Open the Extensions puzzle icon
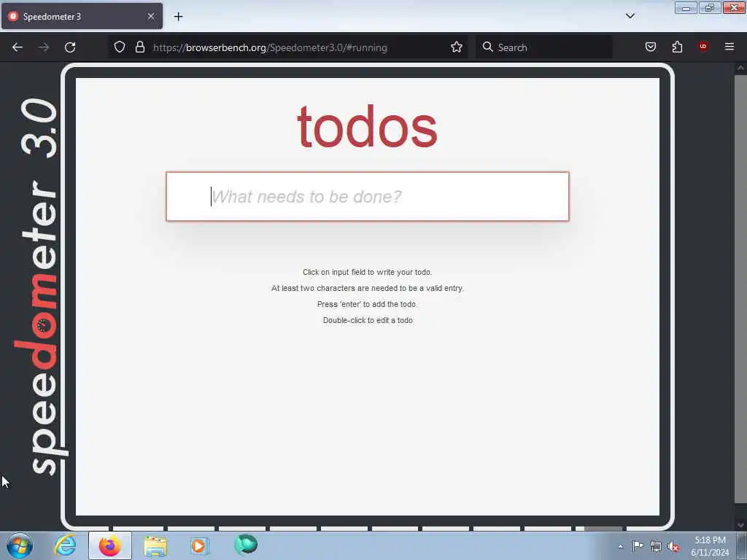Image resolution: width=747 pixels, height=560 pixels. [x=677, y=47]
